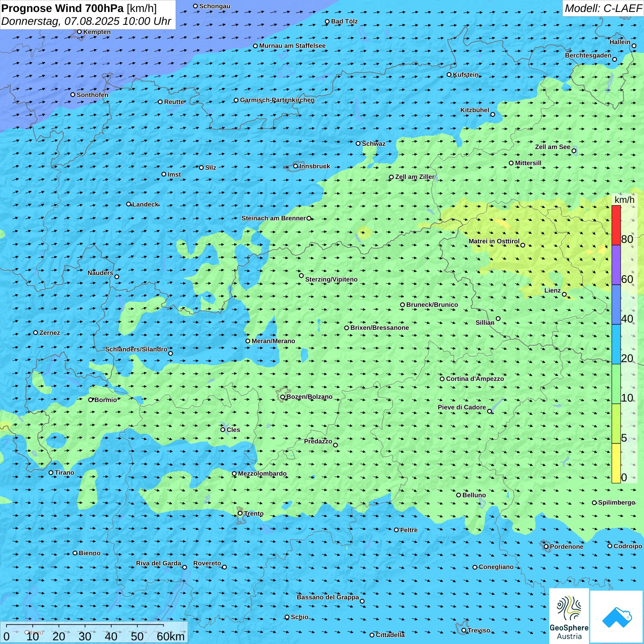Click the Bassano del Grappa label

pyautogui.click(x=328, y=597)
